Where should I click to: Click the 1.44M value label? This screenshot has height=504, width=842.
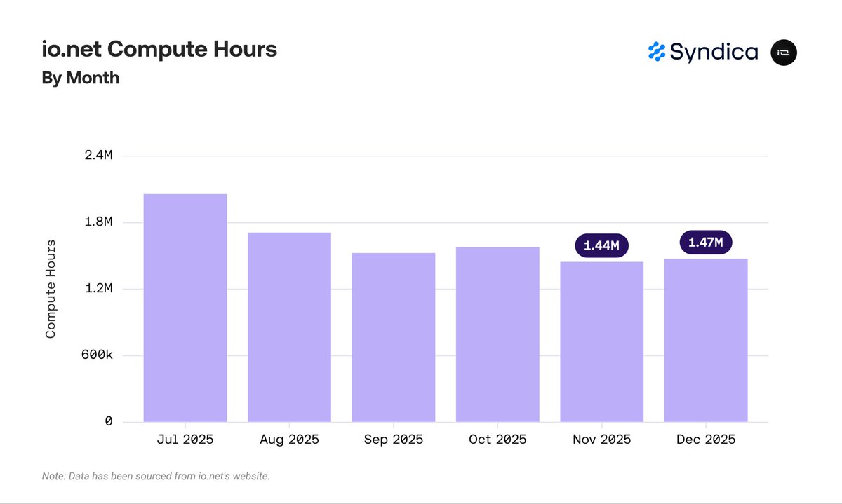click(602, 245)
